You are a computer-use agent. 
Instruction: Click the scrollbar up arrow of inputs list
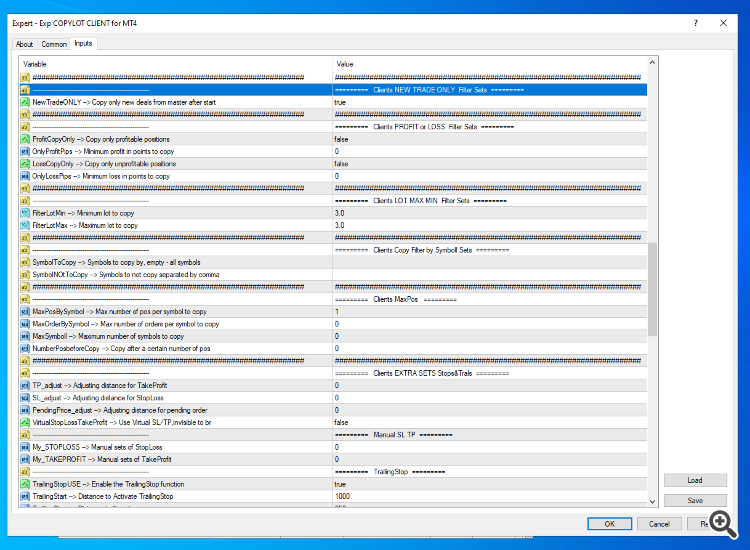point(652,63)
